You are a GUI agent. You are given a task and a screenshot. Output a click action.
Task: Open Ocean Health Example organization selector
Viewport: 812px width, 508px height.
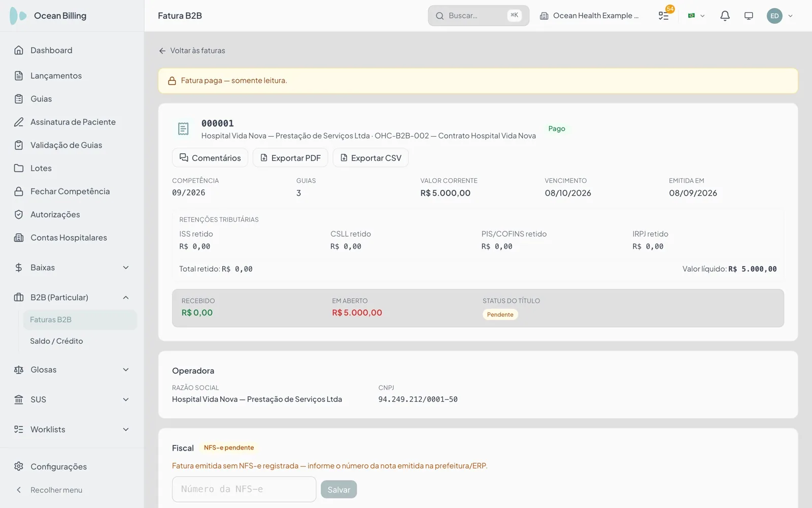(589, 16)
